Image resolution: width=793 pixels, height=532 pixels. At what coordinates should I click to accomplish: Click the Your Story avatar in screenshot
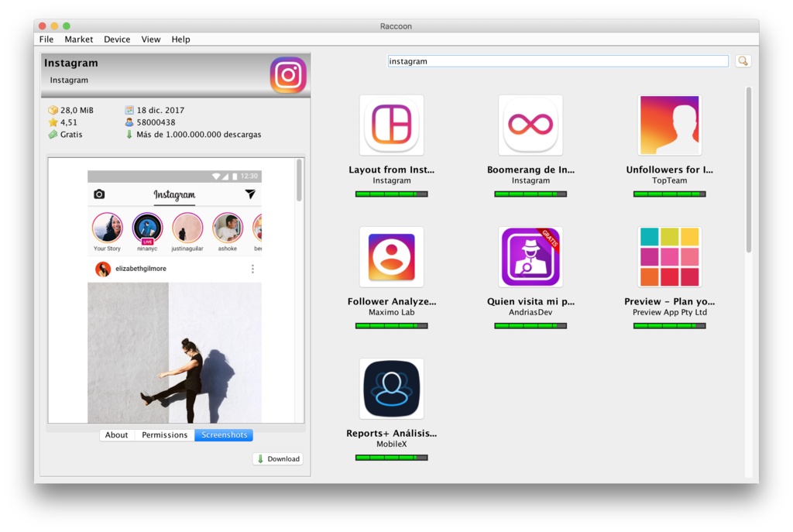(107, 228)
